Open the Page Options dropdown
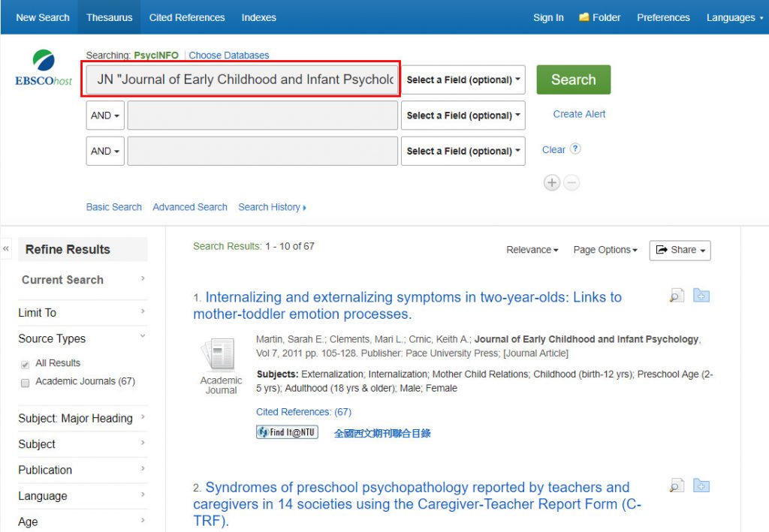Viewport: 769px width, 532px height. click(605, 250)
